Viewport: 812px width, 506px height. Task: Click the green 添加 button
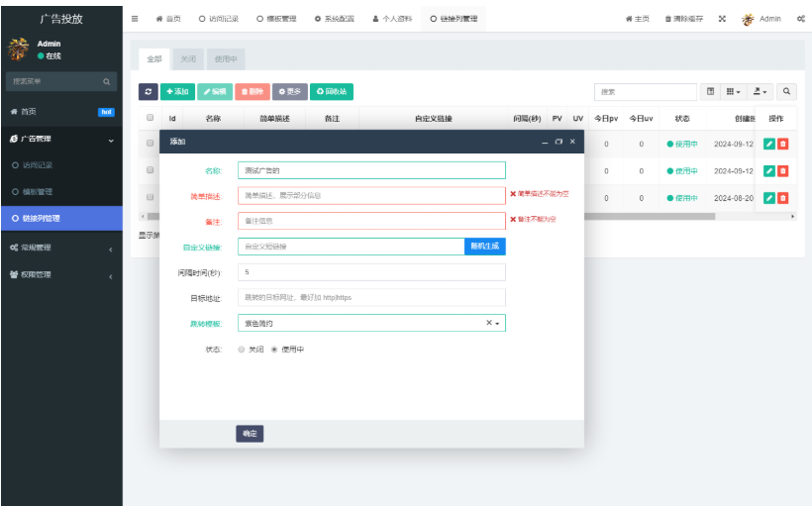point(177,92)
